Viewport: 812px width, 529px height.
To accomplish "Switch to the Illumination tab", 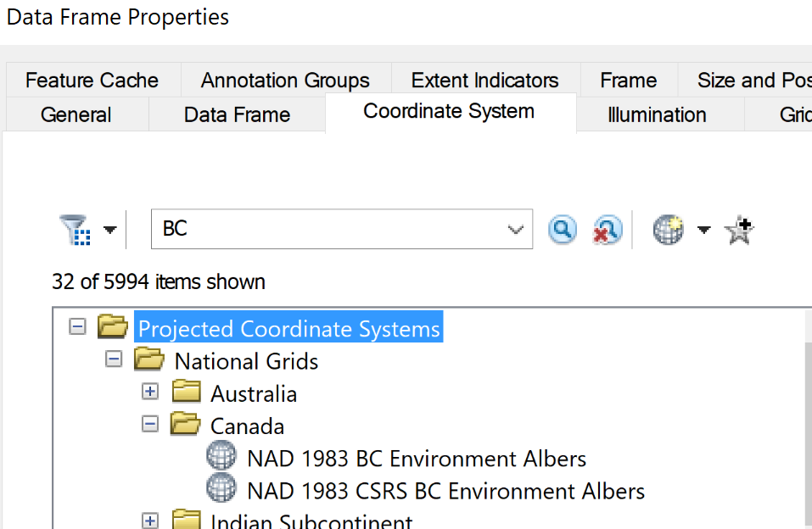I will [657, 115].
